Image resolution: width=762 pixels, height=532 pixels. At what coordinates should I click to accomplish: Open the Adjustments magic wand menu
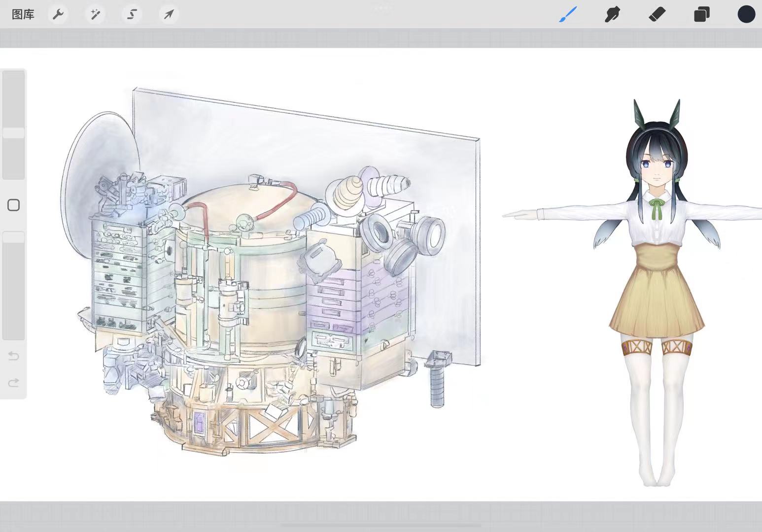pyautogui.click(x=95, y=14)
